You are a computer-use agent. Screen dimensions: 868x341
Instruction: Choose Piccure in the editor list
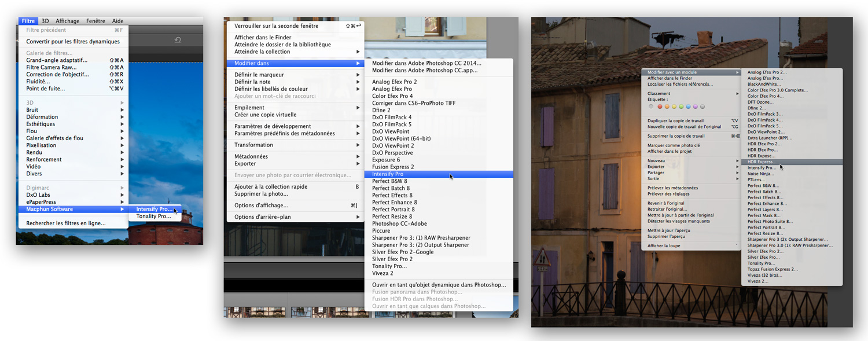click(x=439, y=231)
